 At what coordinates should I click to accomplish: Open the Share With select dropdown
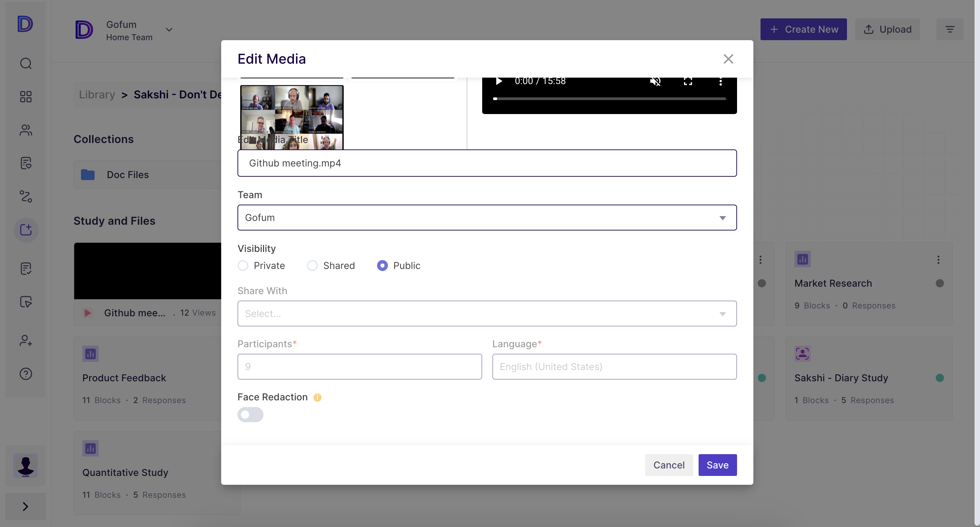[487, 314]
